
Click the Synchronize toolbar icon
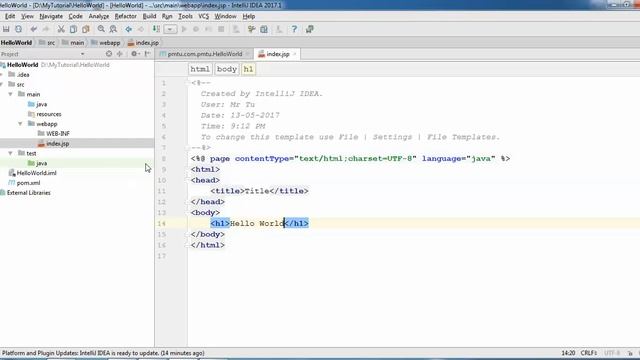[18, 29]
